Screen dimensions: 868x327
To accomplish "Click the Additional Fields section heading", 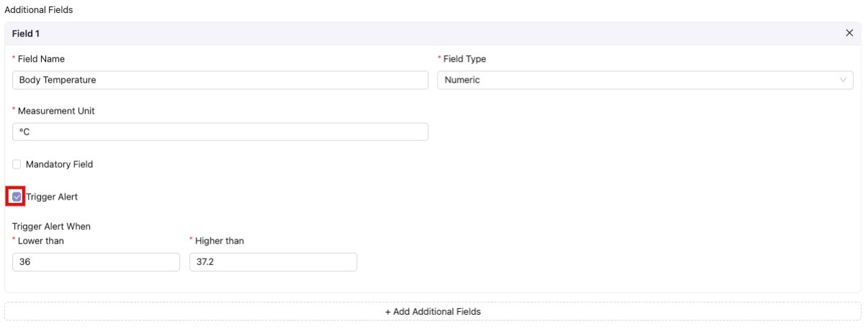I will coord(39,10).
